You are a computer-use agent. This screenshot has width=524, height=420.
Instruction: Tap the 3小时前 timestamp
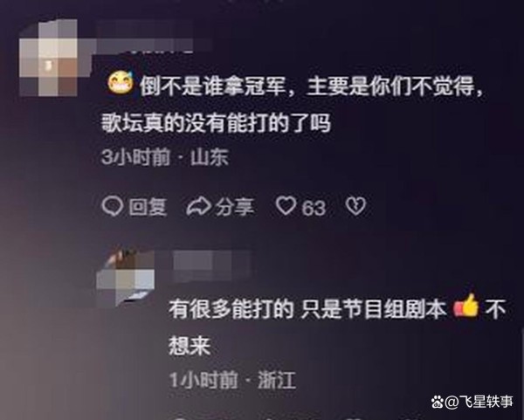(x=136, y=156)
